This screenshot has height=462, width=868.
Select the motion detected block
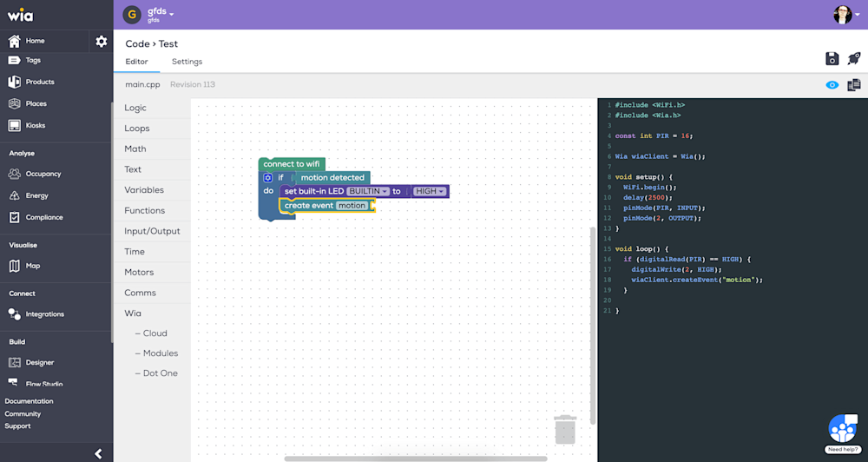click(332, 178)
